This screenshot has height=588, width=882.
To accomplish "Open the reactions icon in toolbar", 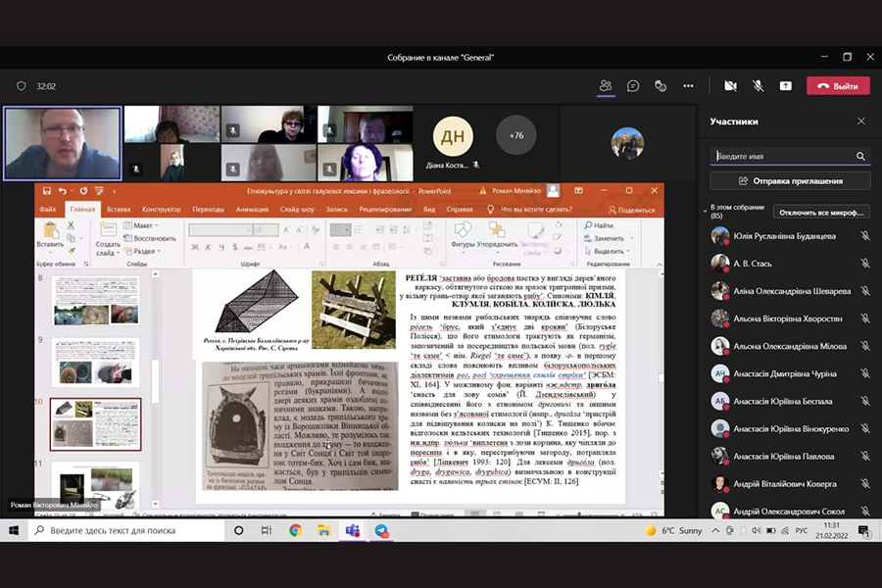I will click(x=661, y=86).
